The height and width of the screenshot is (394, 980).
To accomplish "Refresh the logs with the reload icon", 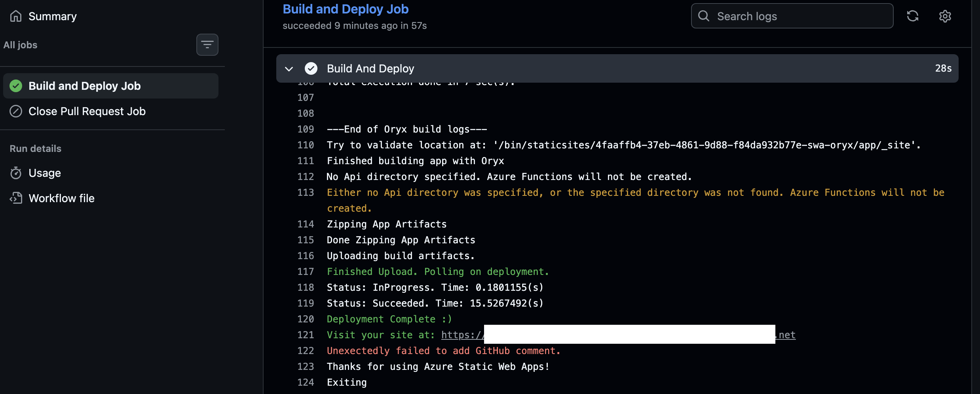I will coord(913,16).
